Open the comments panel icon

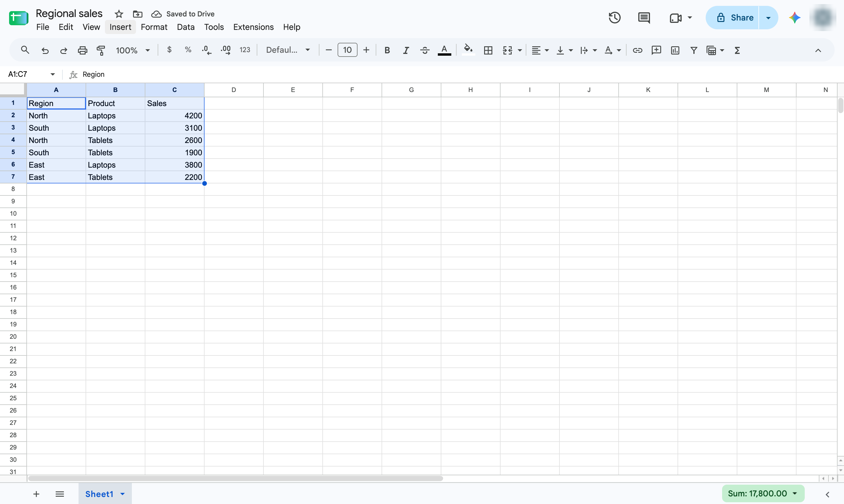644,18
